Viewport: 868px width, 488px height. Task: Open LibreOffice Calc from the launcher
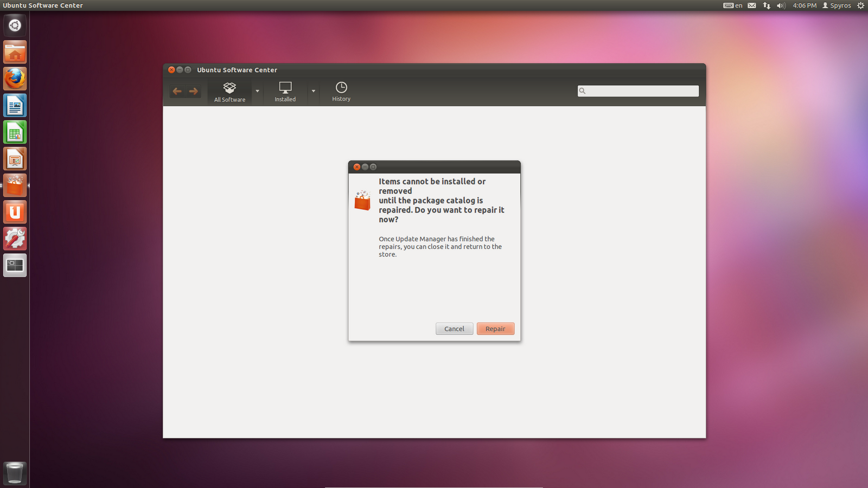click(15, 132)
